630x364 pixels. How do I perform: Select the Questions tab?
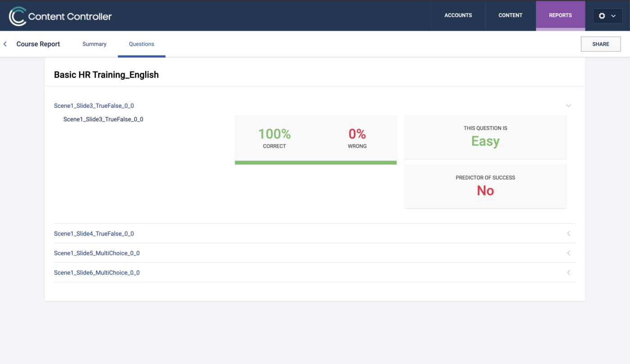(x=141, y=44)
